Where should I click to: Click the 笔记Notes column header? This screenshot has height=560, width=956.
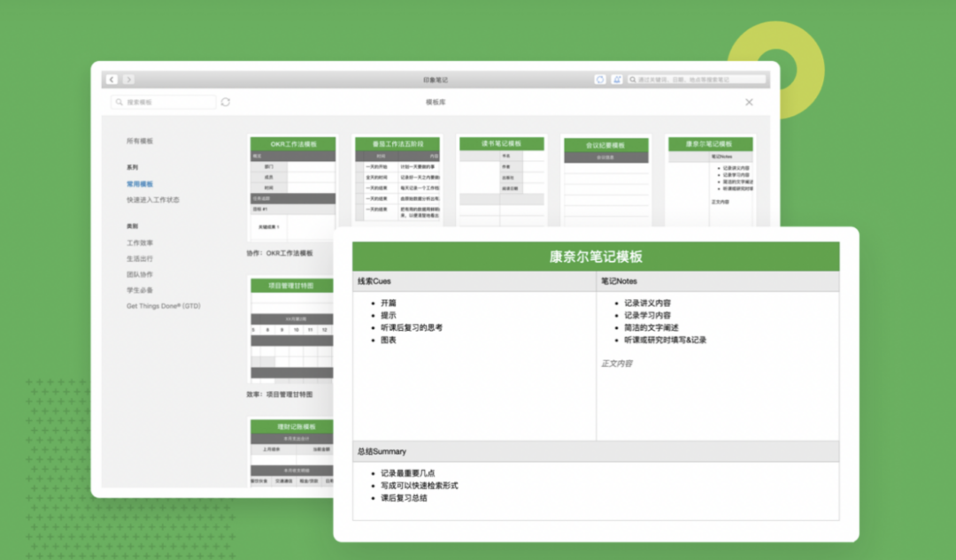pos(718,281)
